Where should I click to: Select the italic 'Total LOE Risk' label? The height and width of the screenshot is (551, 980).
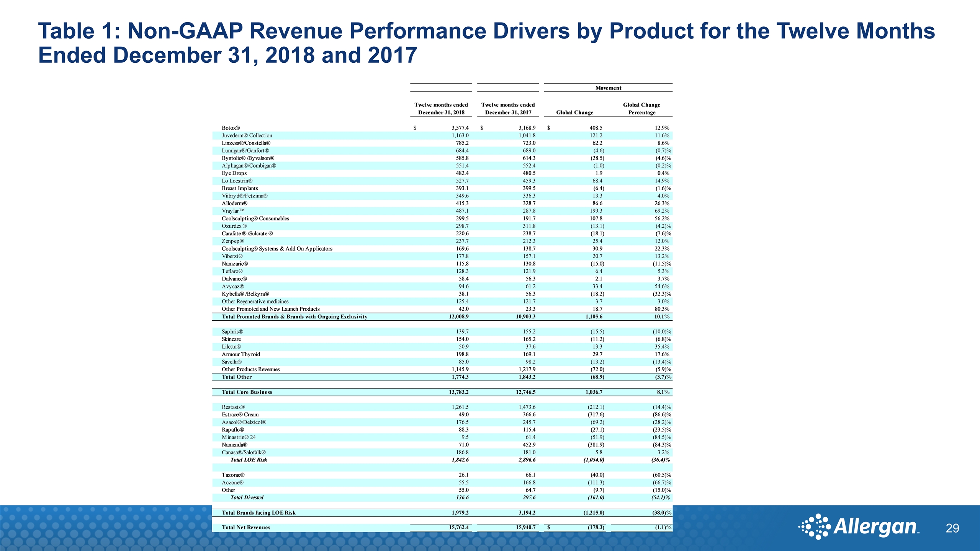pyautogui.click(x=249, y=460)
